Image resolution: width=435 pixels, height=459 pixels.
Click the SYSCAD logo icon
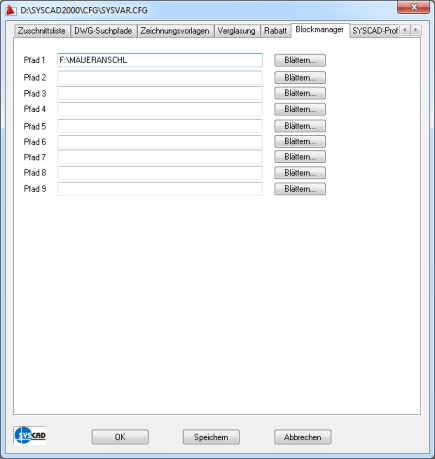coord(30,435)
